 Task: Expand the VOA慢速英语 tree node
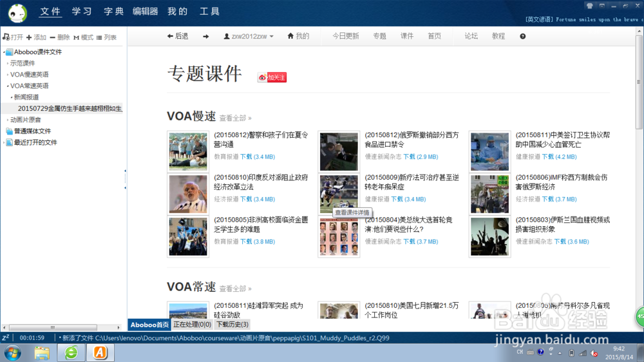coord(7,74)
